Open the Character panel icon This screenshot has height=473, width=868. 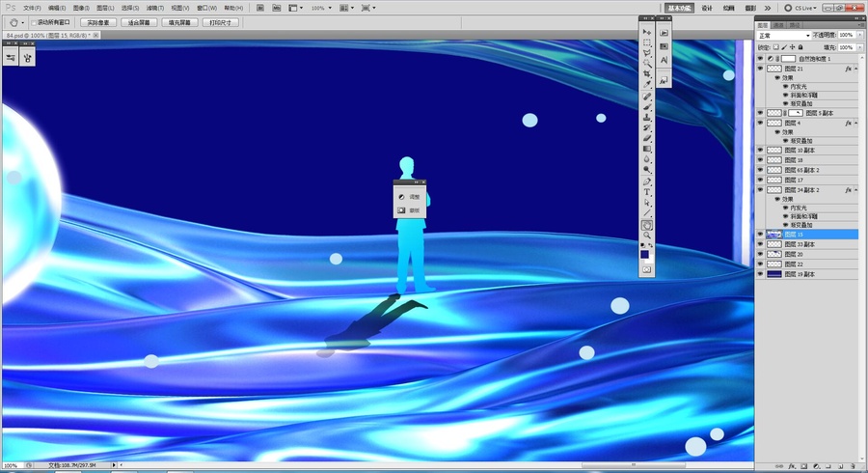click(x=664, y=60)
